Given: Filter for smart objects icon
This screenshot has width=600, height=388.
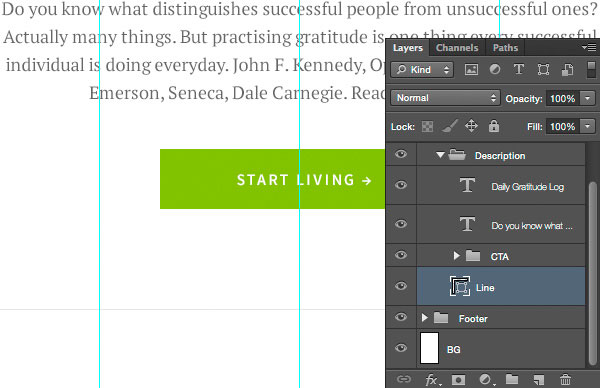Looking at the screenshot, I should click(567, 70).
